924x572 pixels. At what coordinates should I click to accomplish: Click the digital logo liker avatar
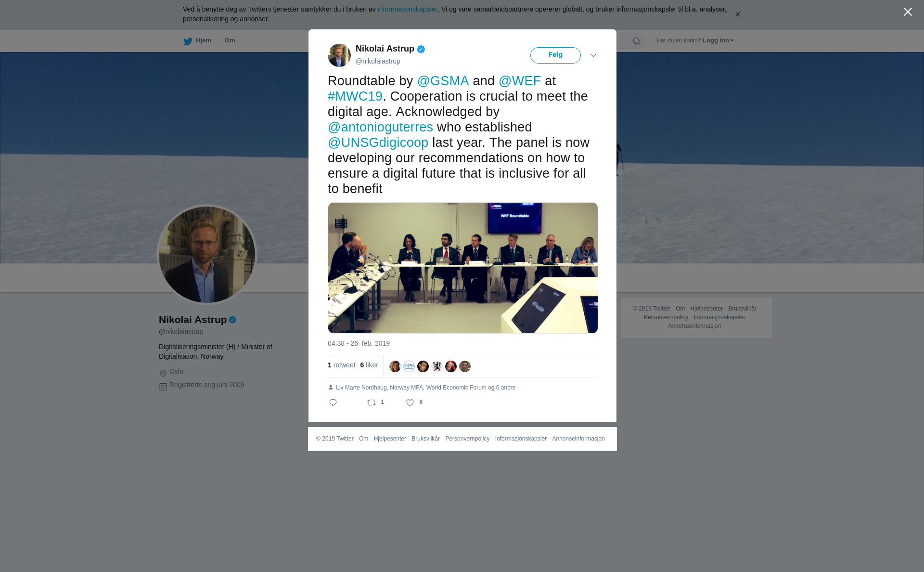[x=409, y=366]
